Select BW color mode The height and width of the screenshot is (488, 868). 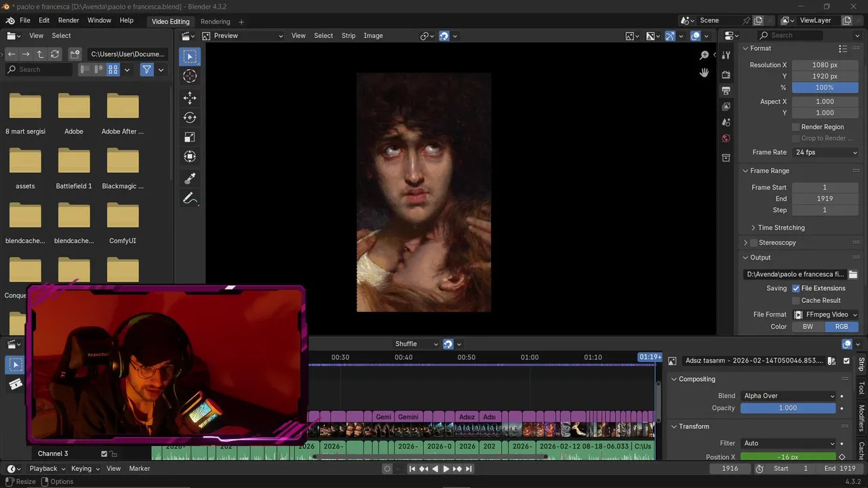808,327
